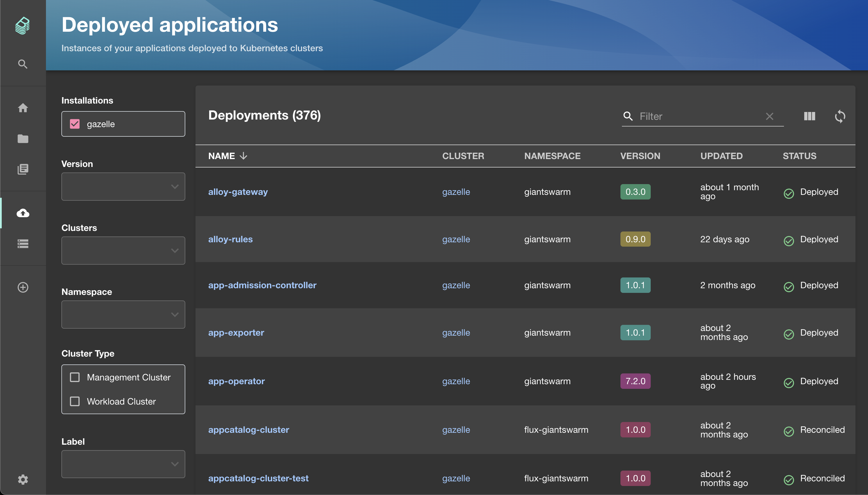
Task: Check the Workload Cluster option
Action: point(75,401)
